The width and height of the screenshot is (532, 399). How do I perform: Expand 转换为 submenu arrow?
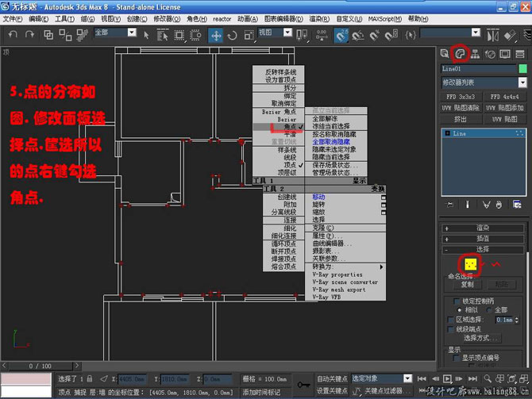pyautogui.click(x=381, y=267)
